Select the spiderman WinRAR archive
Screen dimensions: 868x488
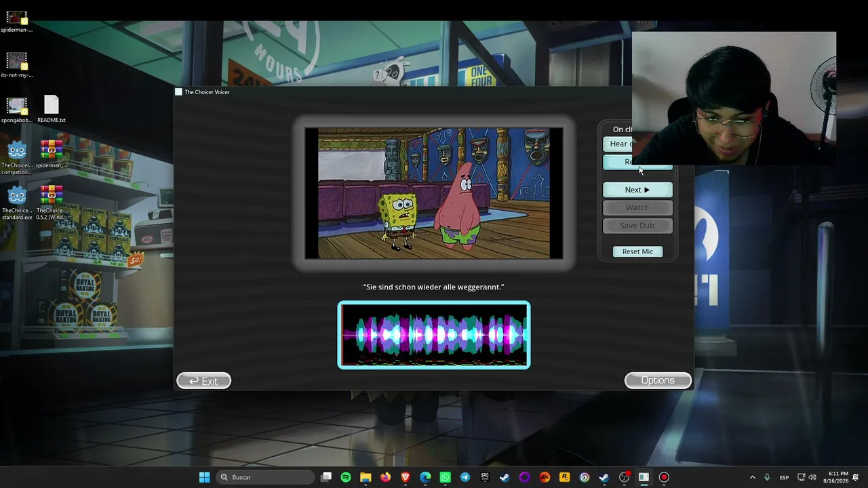[x=52, y=153]
